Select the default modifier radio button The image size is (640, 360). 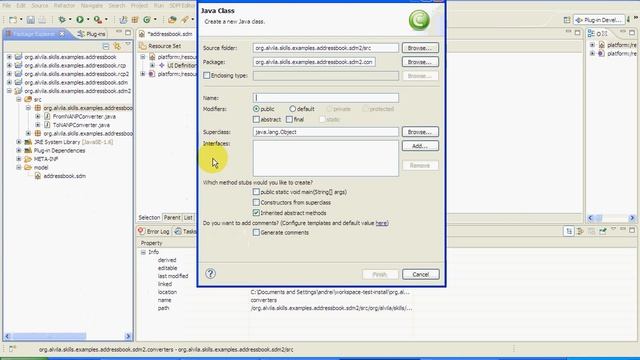click(x=292, y=109)
